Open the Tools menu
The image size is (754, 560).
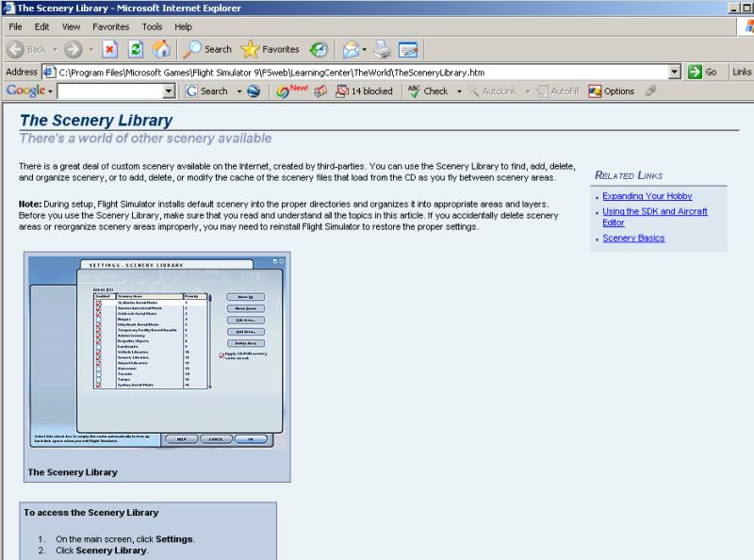[152, 27]
